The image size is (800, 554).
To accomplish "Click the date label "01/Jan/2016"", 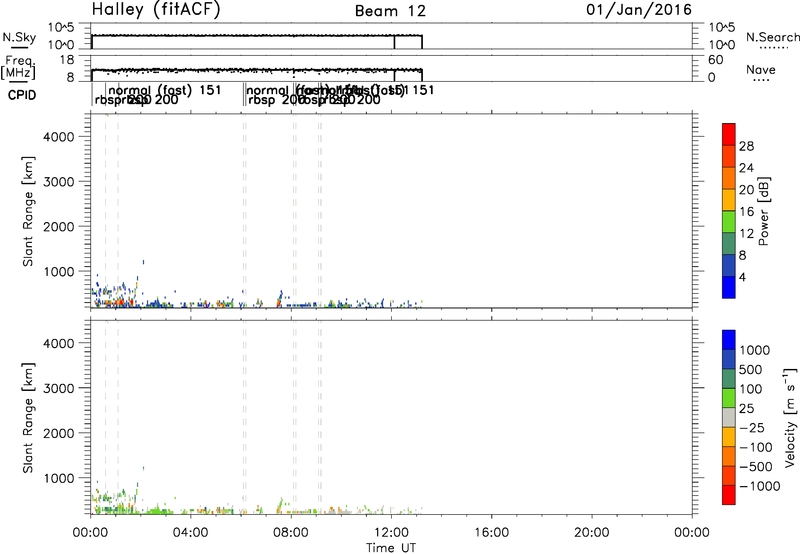I will [639, 10].
